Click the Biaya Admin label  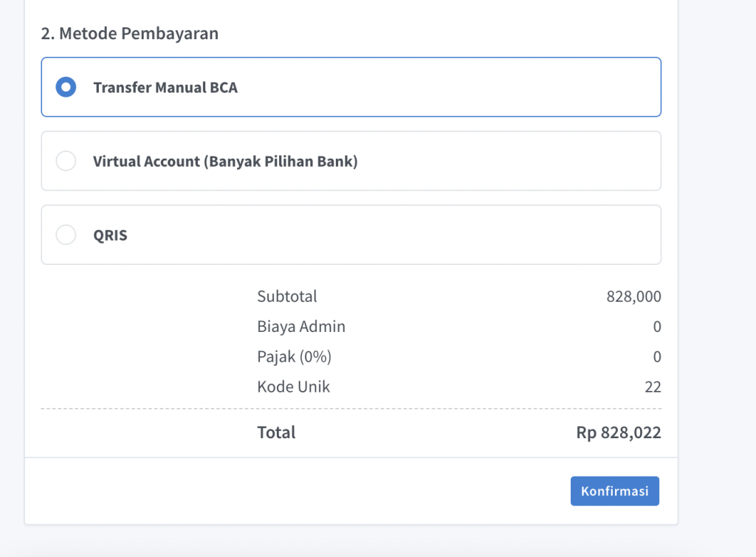300,327
